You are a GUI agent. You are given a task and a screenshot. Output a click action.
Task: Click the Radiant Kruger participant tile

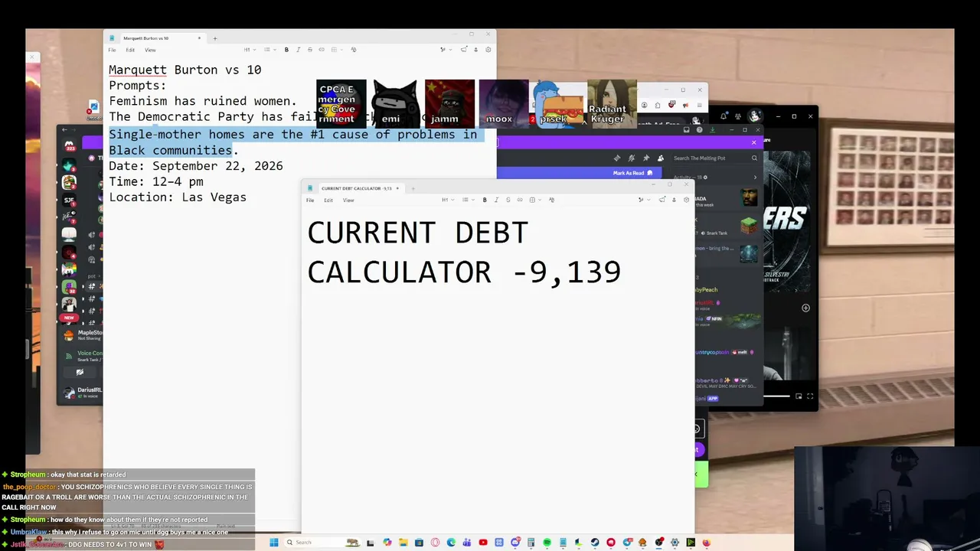coord(612,103)
